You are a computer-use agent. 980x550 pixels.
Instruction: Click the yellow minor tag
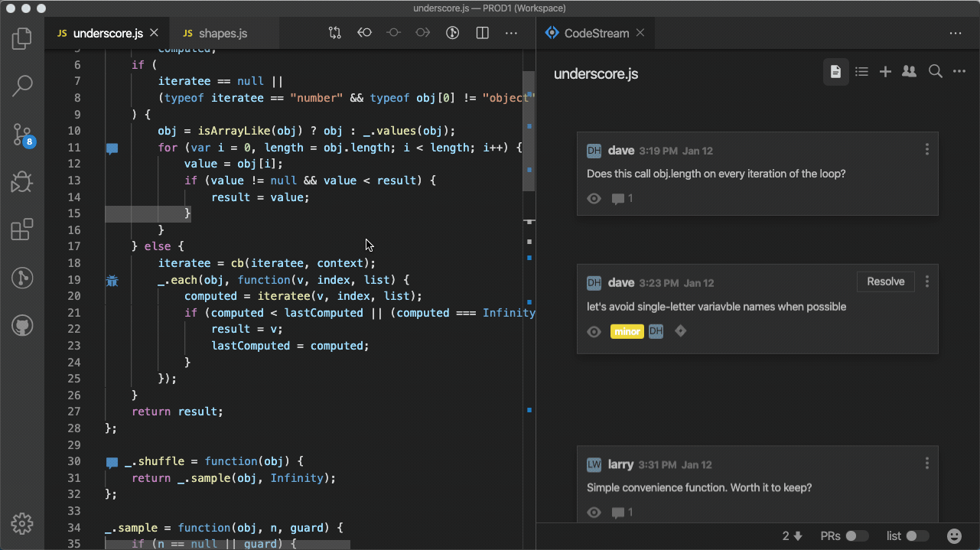pyautogui.click(x=626, y=332)
